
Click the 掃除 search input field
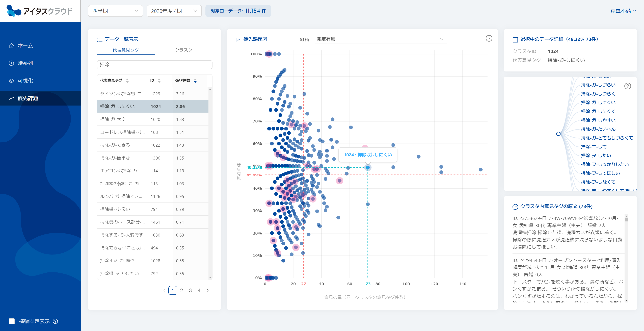[x=154, y=64]
